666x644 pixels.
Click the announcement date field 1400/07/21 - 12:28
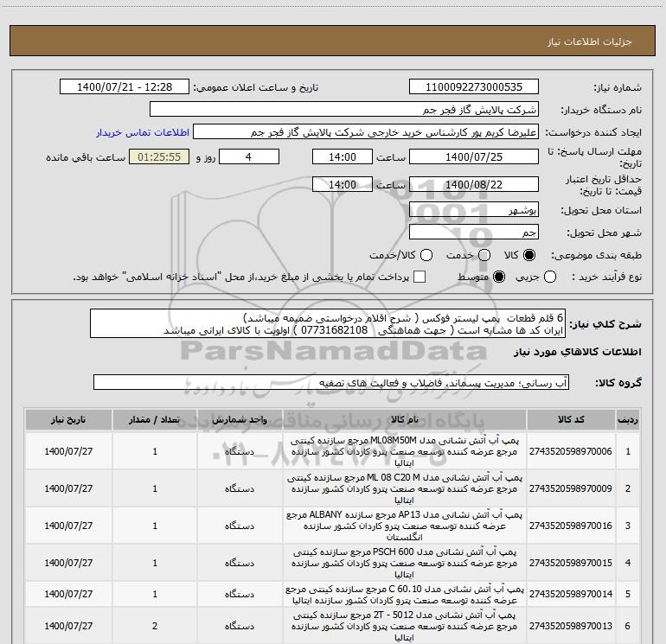[125, 87]
